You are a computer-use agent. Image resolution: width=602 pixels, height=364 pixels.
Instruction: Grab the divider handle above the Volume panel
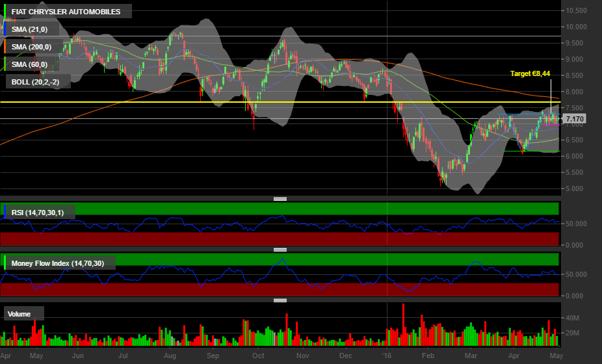(x=280, y=300)
